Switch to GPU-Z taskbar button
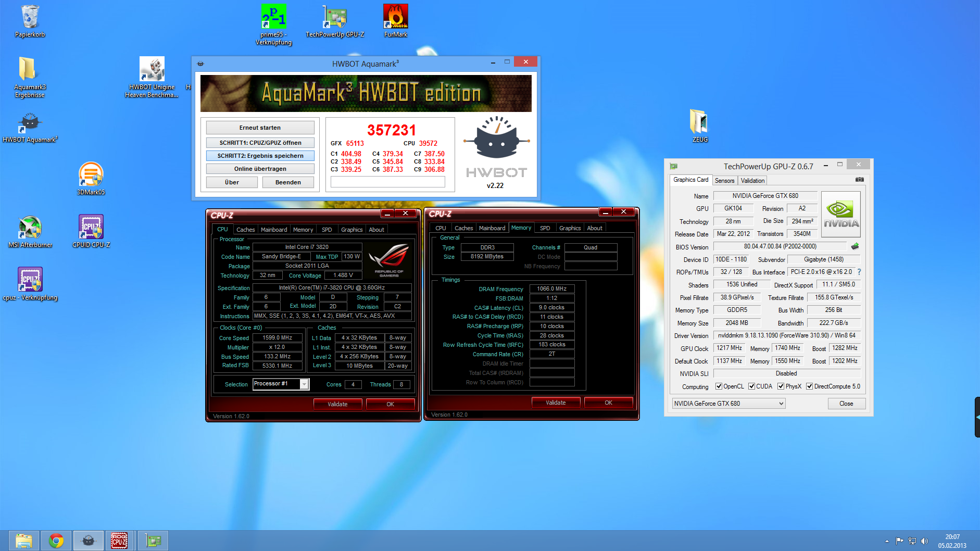This screenshot has width=980, height=551. pos(153,541)
